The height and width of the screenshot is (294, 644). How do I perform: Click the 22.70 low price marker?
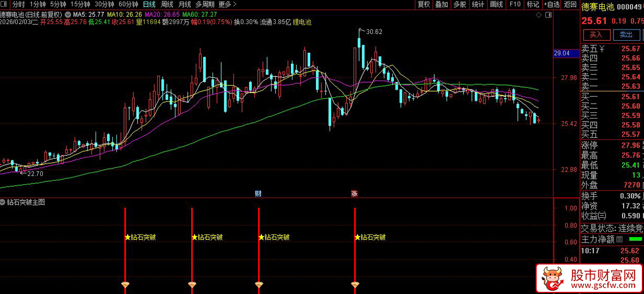(35, 173)
